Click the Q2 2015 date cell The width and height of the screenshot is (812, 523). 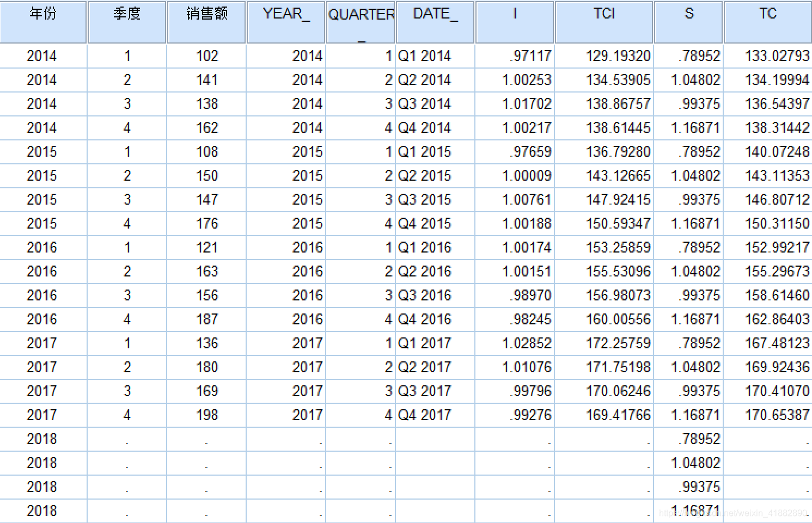(x=435, y=176)
